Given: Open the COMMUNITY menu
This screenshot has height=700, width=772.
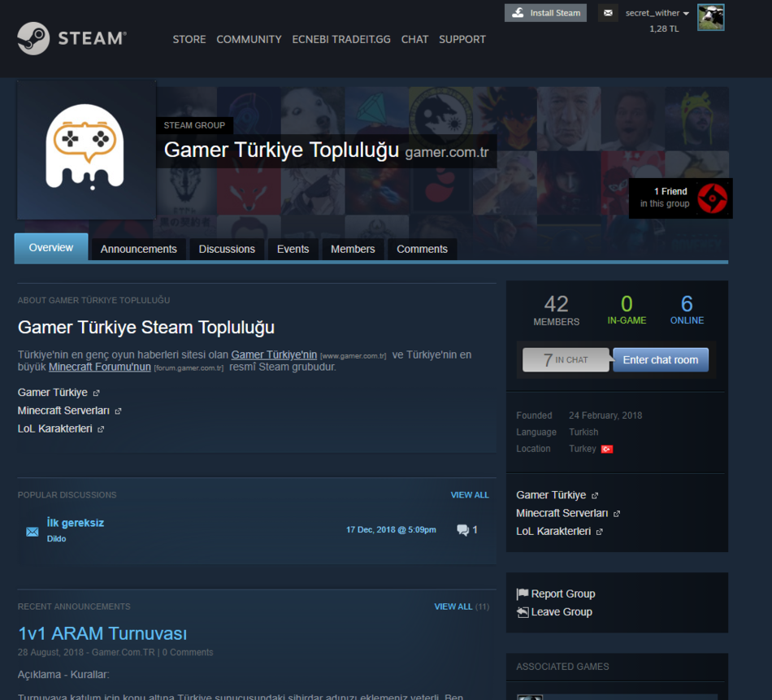Looking at the screenshot, I should coord(249,39).
